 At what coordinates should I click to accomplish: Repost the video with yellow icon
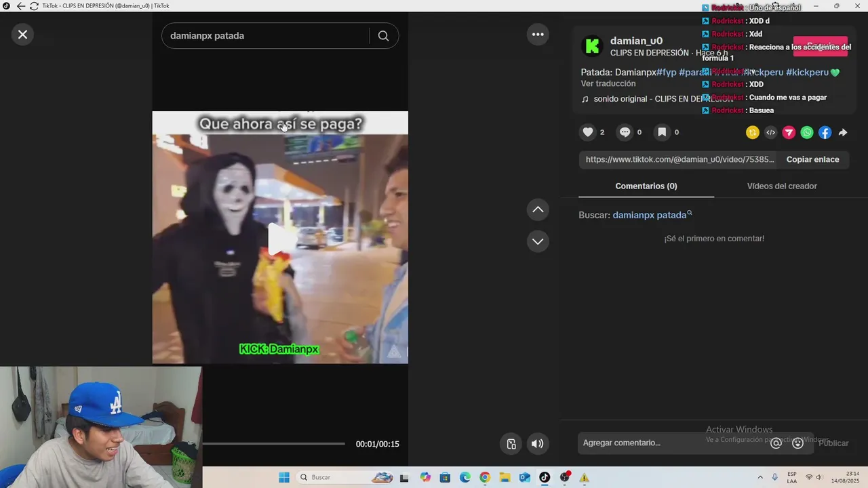tap(752, 133)
